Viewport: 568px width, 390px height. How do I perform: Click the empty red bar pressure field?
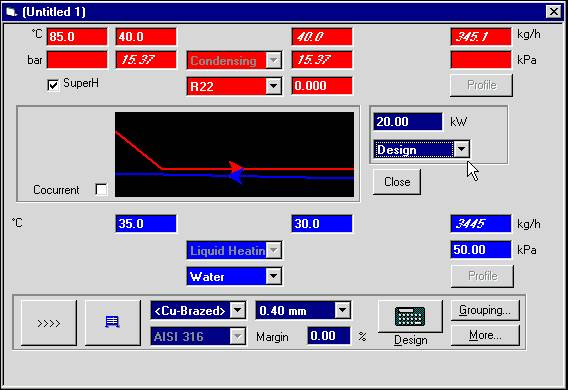click(77, 60)
